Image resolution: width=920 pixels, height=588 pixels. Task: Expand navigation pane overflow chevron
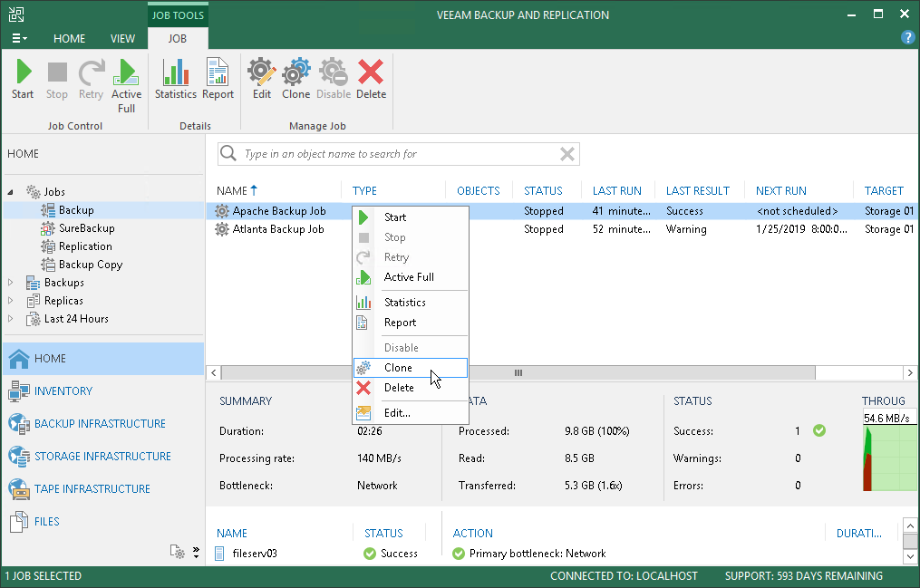coord(196,552)
